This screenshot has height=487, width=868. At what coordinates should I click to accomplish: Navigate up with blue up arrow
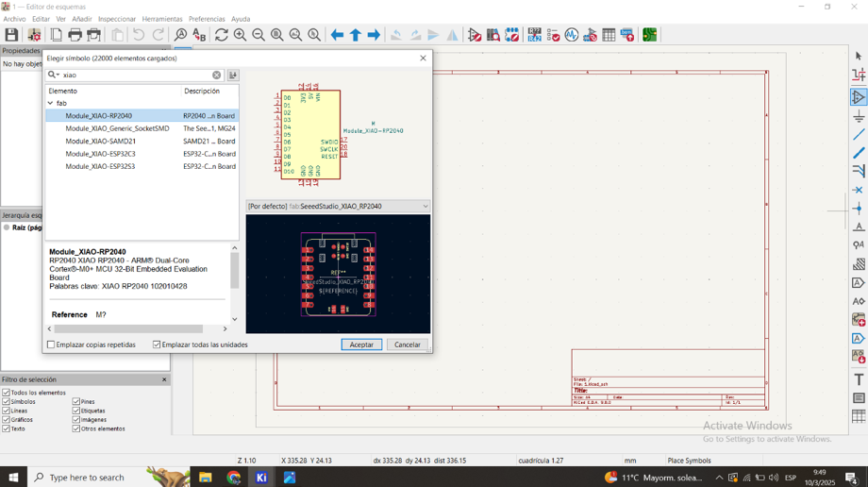tap(356, 35)
